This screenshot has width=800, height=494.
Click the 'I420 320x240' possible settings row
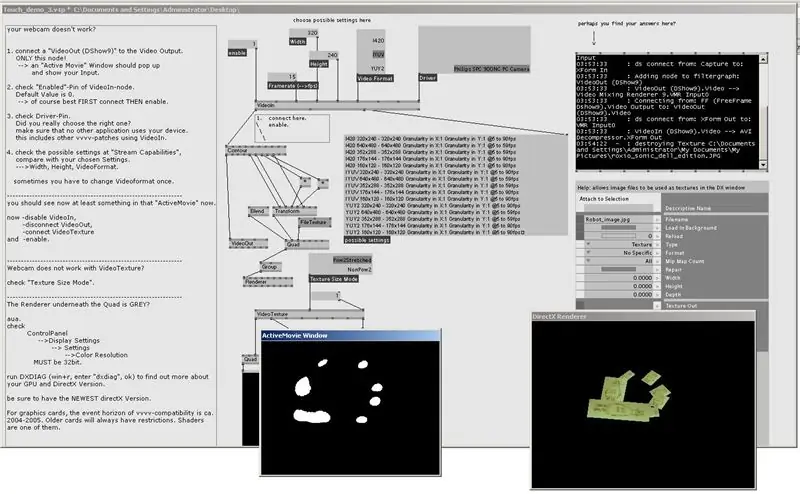pyautogui.click(x=432, y=139)
